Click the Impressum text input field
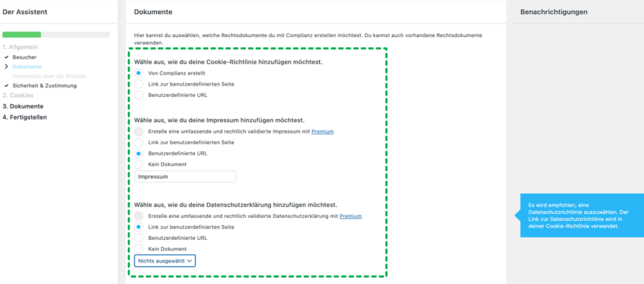Image resolution: width=644 pixels, height=284 pixels. coord(186,177)
